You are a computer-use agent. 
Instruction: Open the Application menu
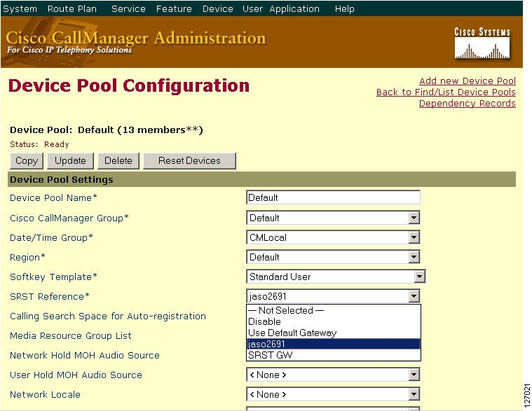point(294,9)
